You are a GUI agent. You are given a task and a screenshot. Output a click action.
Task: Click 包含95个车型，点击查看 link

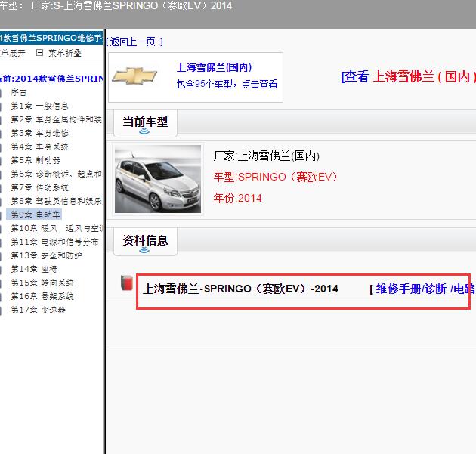coord(227,84)
